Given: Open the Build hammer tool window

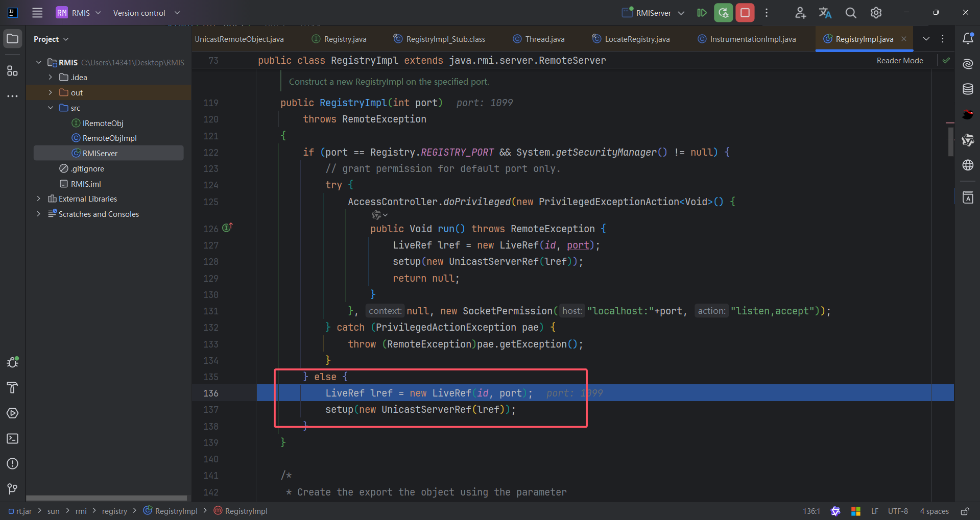Looking at the screenshot, I should pyautogui.click(x=13, y=388).
